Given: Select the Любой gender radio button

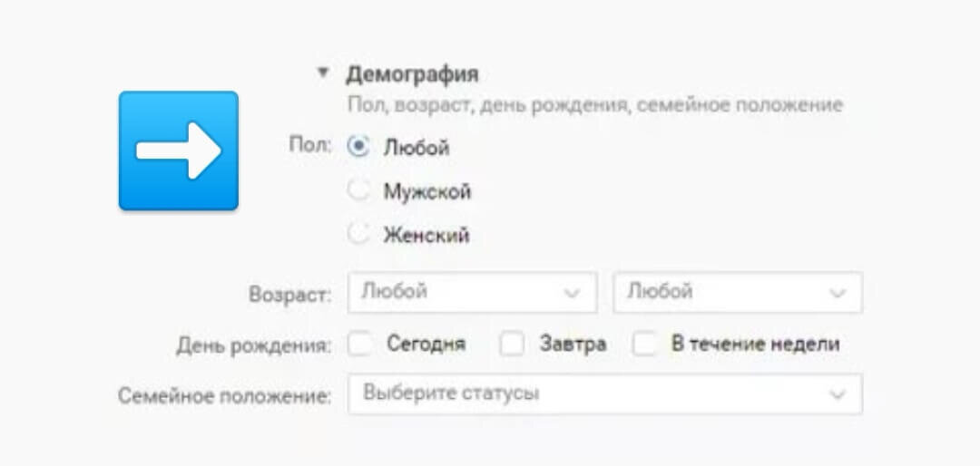Looking at the screenshot, I should [358, 147].
